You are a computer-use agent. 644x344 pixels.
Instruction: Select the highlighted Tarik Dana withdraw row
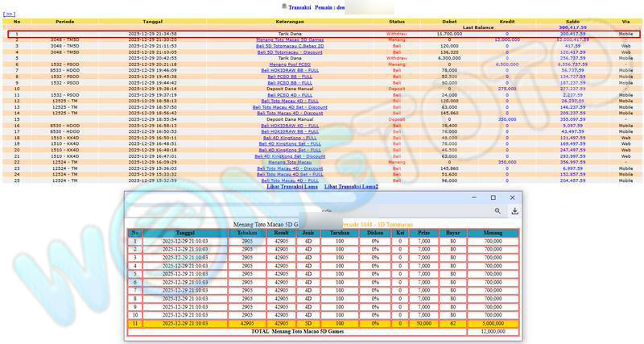pyautogui.click(x=322, y=34)
